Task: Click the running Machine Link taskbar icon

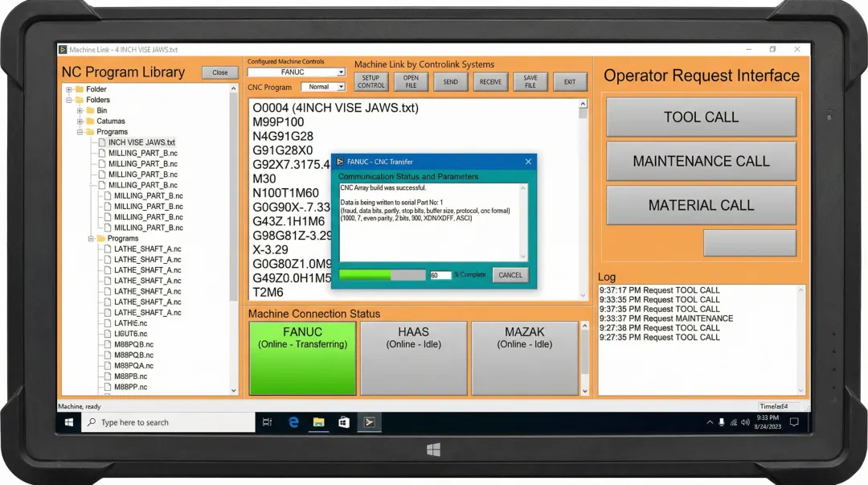Action: tap(370, 421)
